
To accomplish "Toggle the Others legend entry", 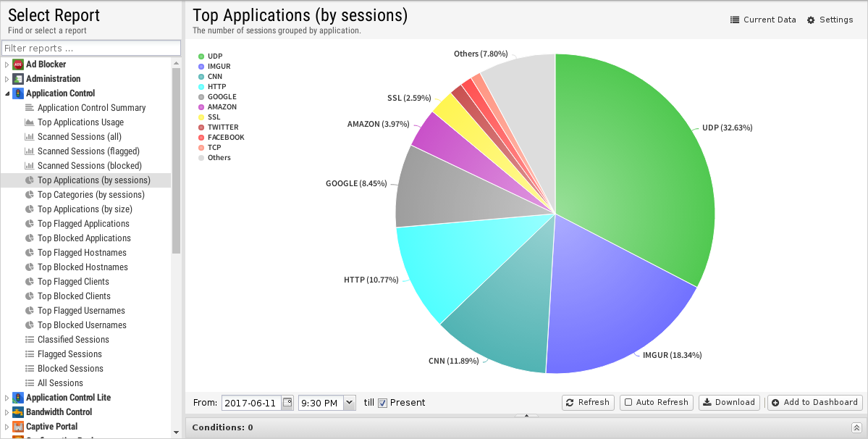I will click(215, 158).
